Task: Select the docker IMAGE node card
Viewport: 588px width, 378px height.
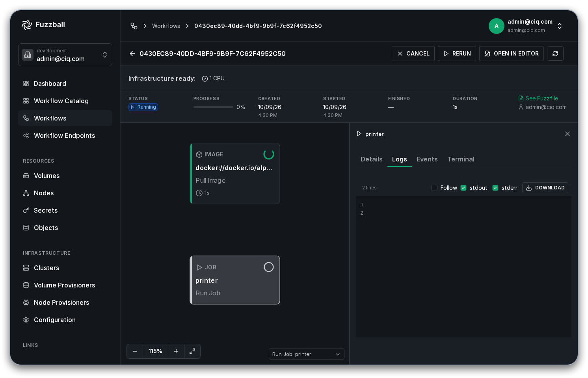Action: point(235,174)
